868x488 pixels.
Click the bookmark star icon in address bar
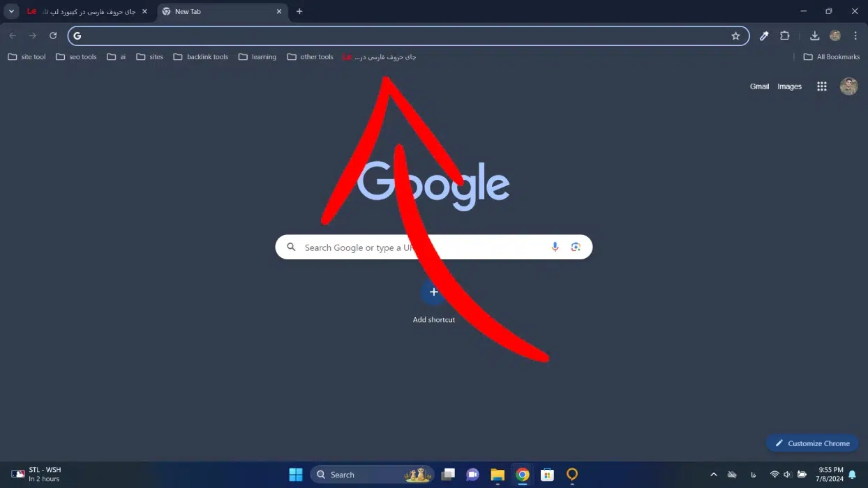point(735,36)
